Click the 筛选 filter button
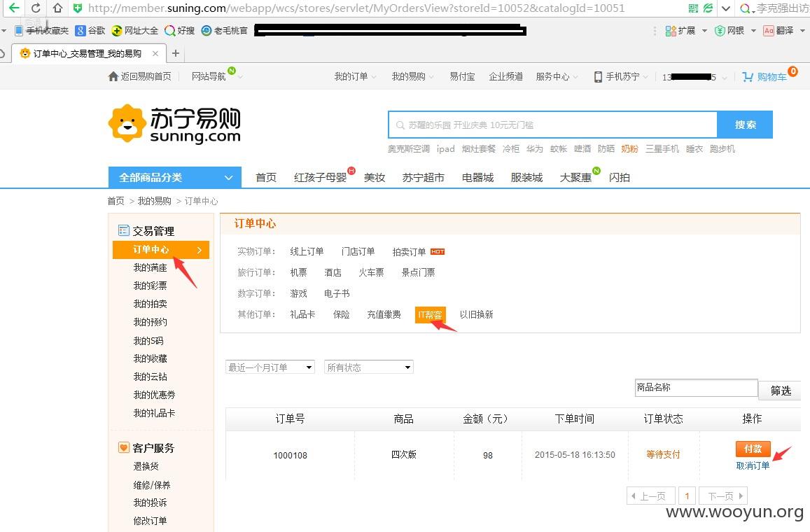 pos(780,391)
